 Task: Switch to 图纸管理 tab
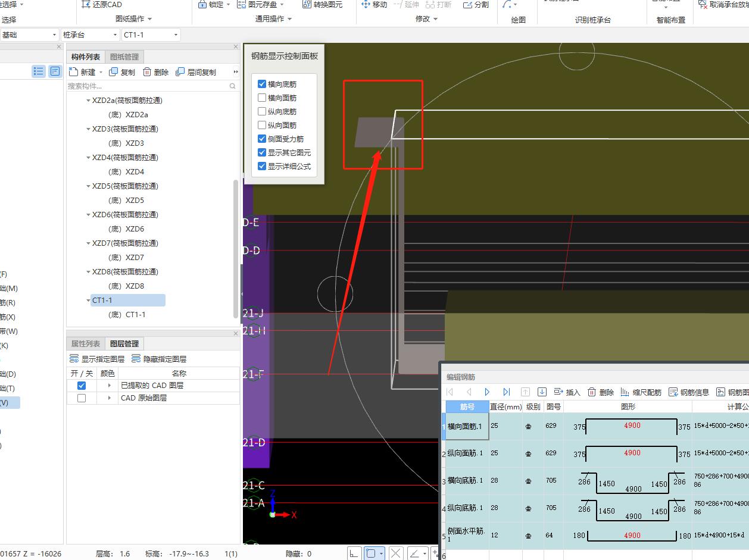click(x=124, y=57)
